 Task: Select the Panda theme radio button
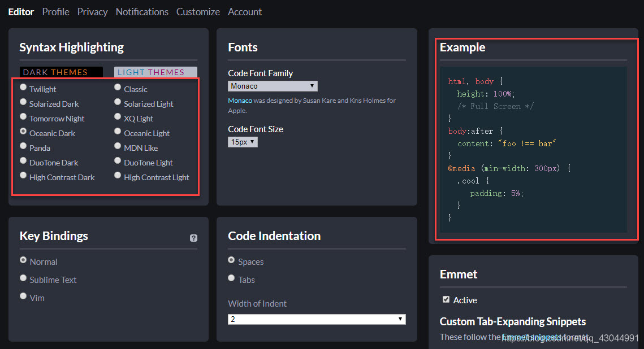point(23,146)
